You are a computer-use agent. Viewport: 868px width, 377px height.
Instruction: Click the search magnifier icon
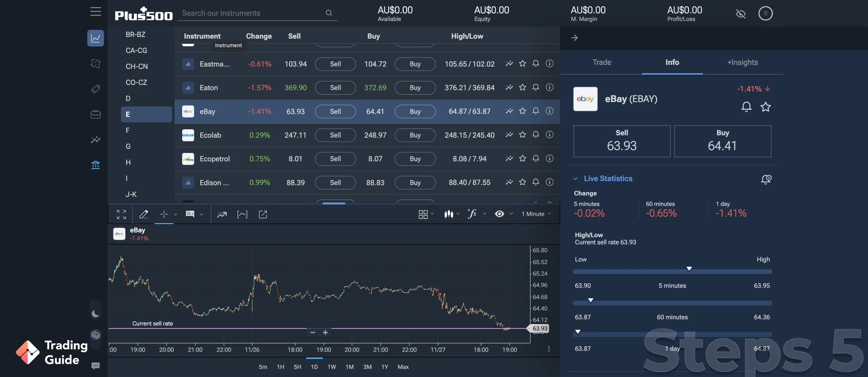coord(329,13)
